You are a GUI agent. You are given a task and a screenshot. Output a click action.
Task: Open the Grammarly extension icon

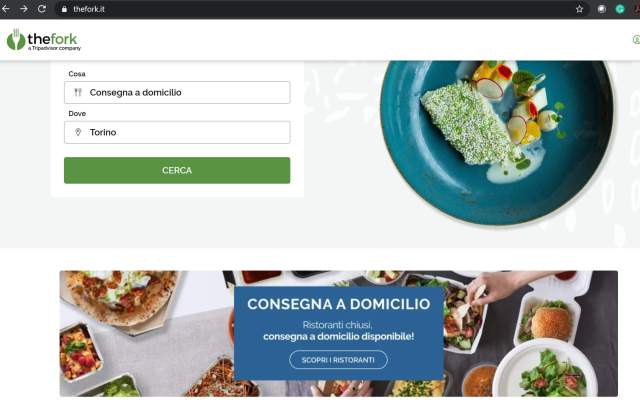point(620,9)
